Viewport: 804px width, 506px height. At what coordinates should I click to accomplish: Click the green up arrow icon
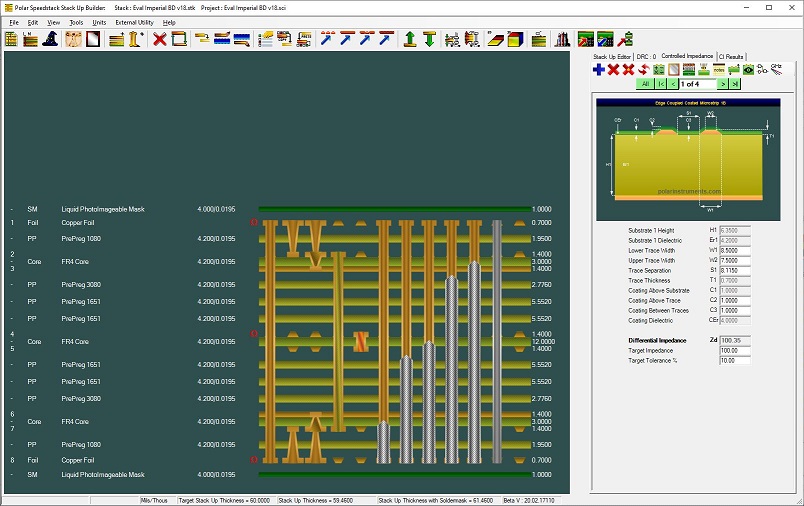coord(409,39)
